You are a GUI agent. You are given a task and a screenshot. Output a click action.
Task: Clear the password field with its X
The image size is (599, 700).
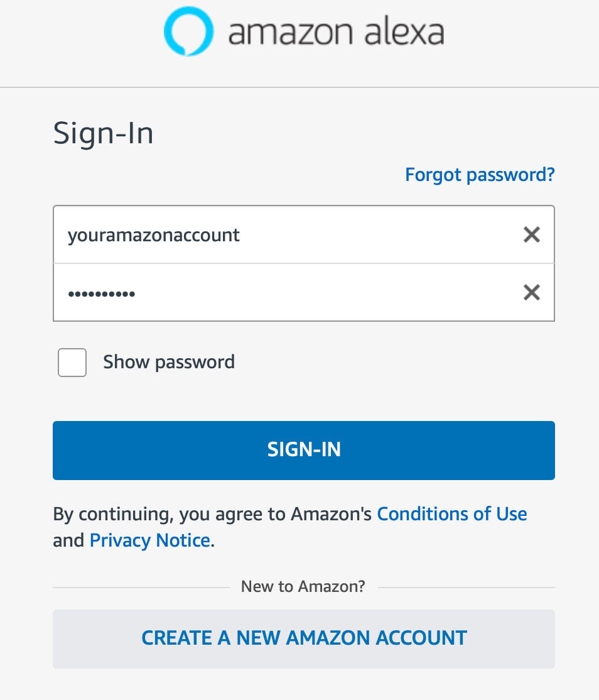tap(531, 292)
